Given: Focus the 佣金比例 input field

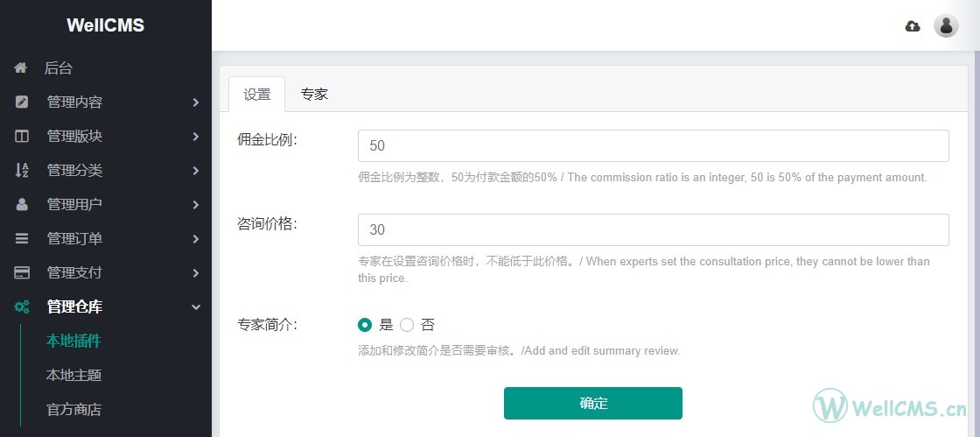Looking at the screenshot, I should pyautogui.click(x=653, y=145).
